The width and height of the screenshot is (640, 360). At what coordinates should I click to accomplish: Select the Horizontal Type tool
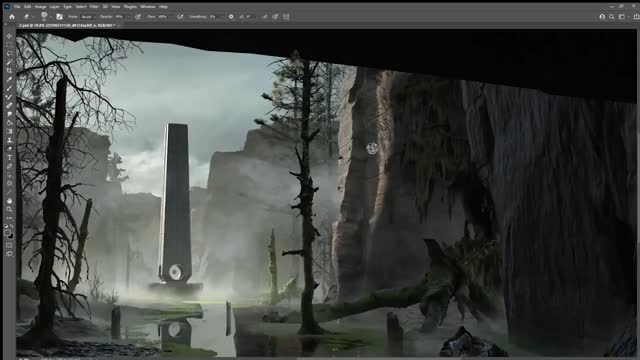click(x=9, y=158)
